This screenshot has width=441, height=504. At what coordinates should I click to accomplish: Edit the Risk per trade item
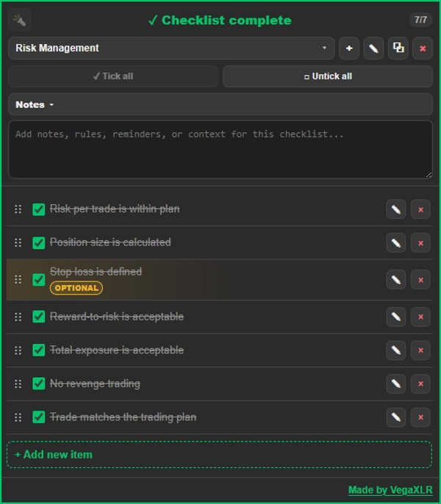(396, 209)
